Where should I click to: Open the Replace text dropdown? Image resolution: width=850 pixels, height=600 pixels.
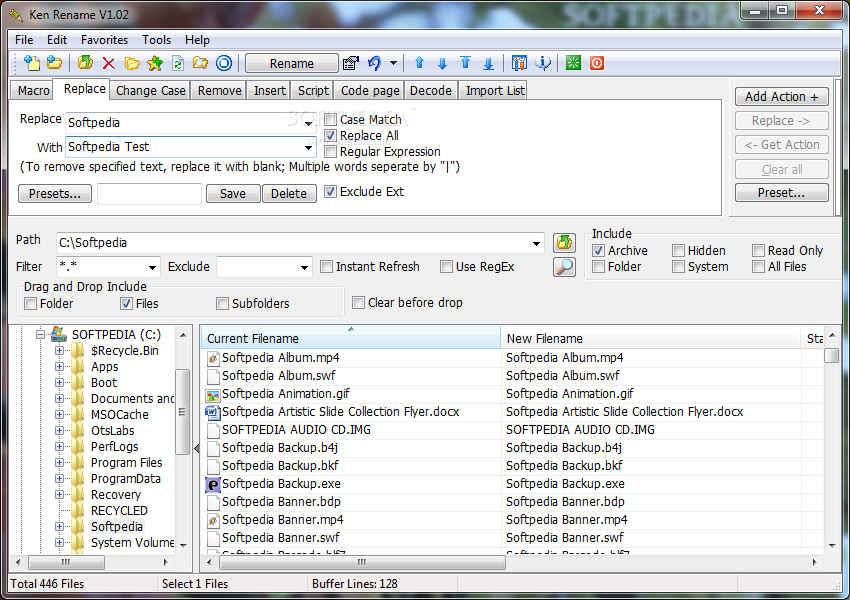(308, 123)
